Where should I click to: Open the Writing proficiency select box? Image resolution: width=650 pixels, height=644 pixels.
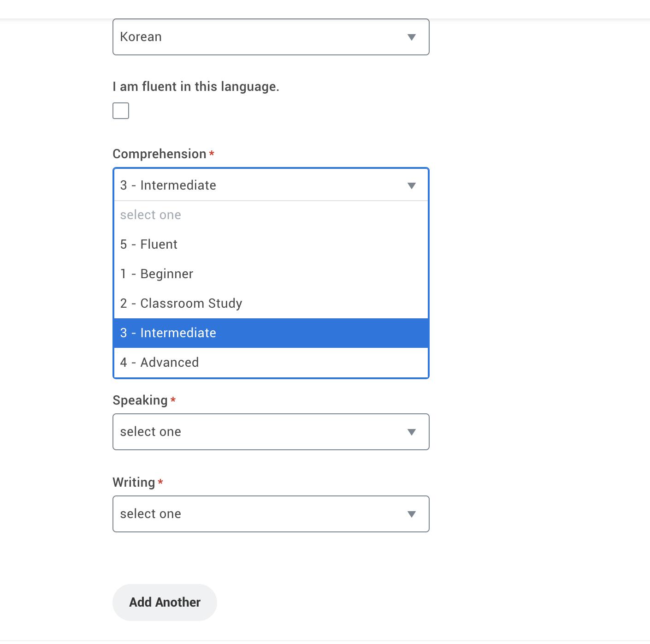[258, 514]
